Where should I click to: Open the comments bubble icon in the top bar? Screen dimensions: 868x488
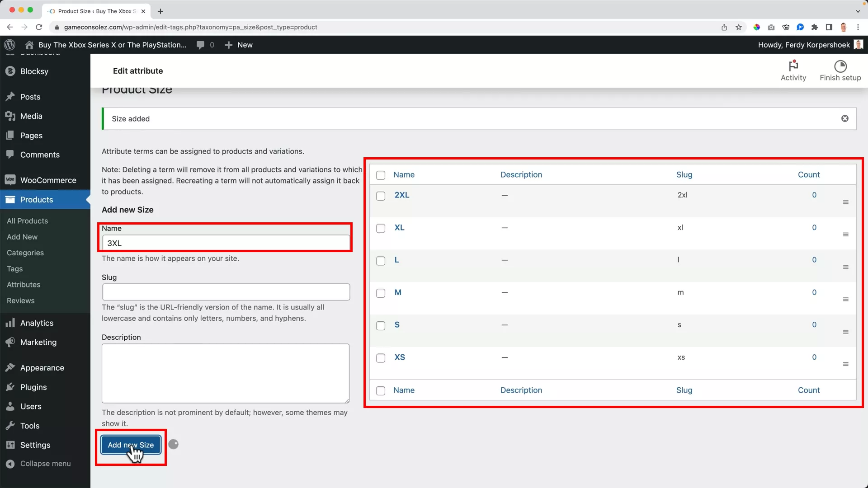pos(200,45)
